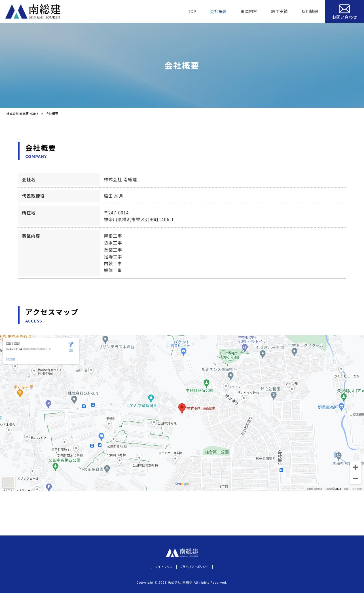Click 株式会社 南総建 HOME breadcrumb
This screenshot has height=599, width=364.
[22, 114]
